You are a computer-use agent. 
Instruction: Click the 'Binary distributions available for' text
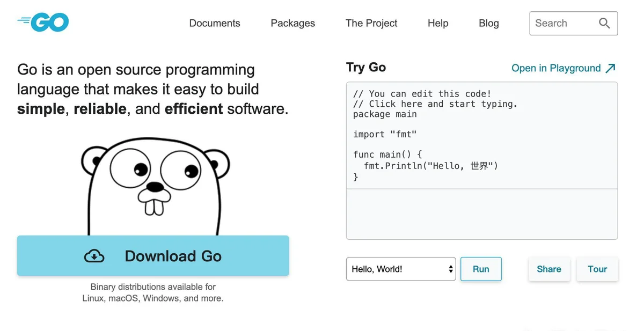pos(153,287)
